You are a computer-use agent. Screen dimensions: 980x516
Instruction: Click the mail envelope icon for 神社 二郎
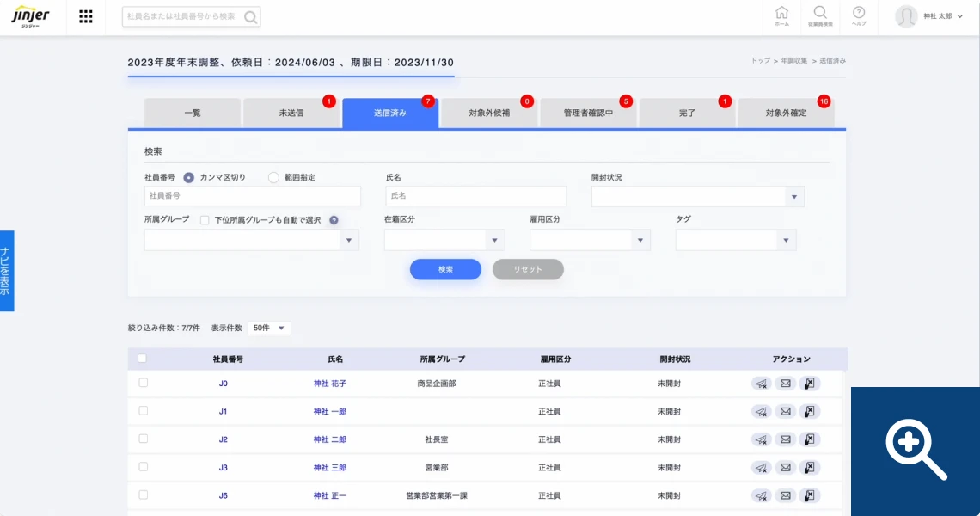[786, 439]
